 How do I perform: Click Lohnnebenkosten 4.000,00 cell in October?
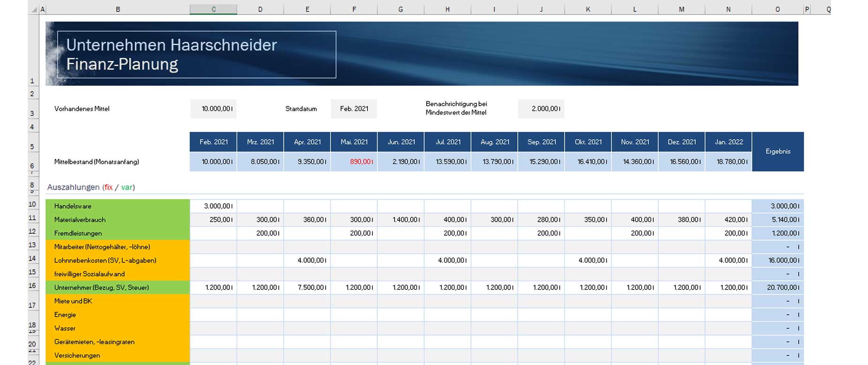(588, 260)
